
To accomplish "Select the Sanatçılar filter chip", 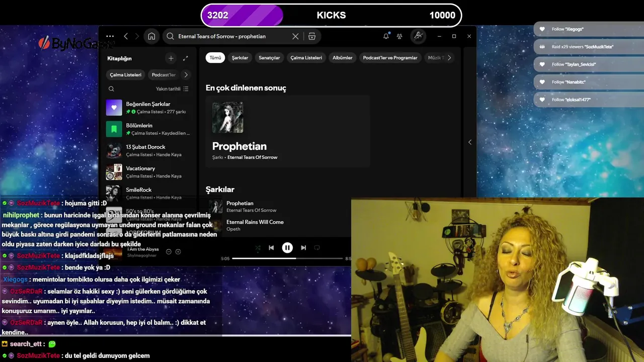I will 269,58.
